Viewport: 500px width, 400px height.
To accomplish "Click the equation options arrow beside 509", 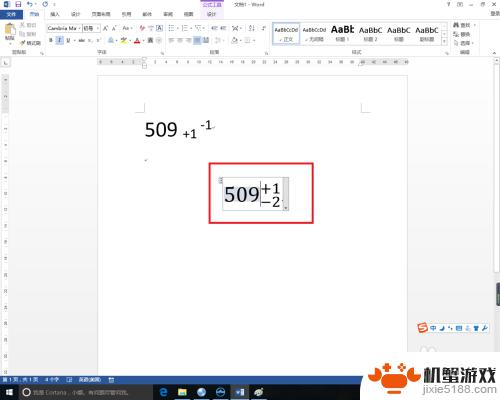I will 286,208.
